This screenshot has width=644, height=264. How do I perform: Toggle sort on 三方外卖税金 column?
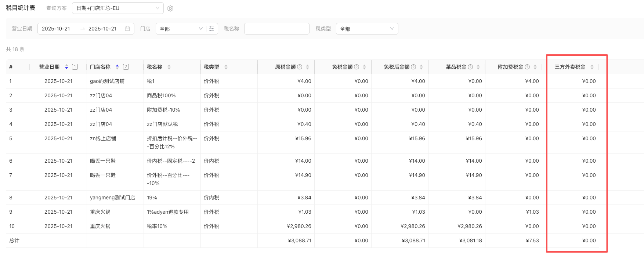click(592, 67)
